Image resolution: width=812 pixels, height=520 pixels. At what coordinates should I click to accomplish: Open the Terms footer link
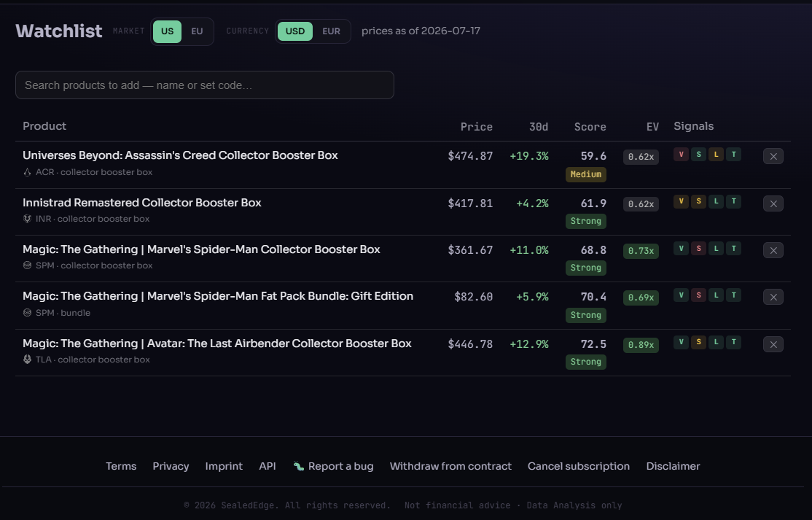(x=121, y=466)
